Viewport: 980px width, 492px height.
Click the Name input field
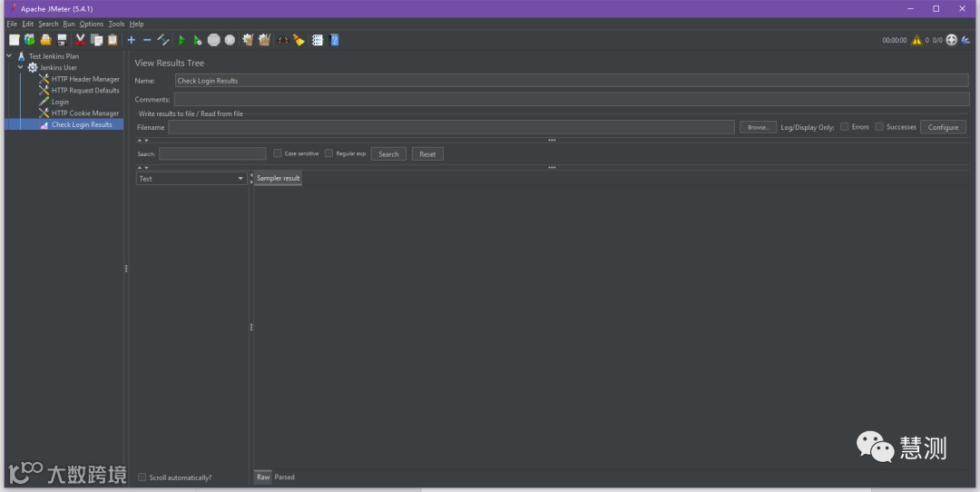(572, 81)
